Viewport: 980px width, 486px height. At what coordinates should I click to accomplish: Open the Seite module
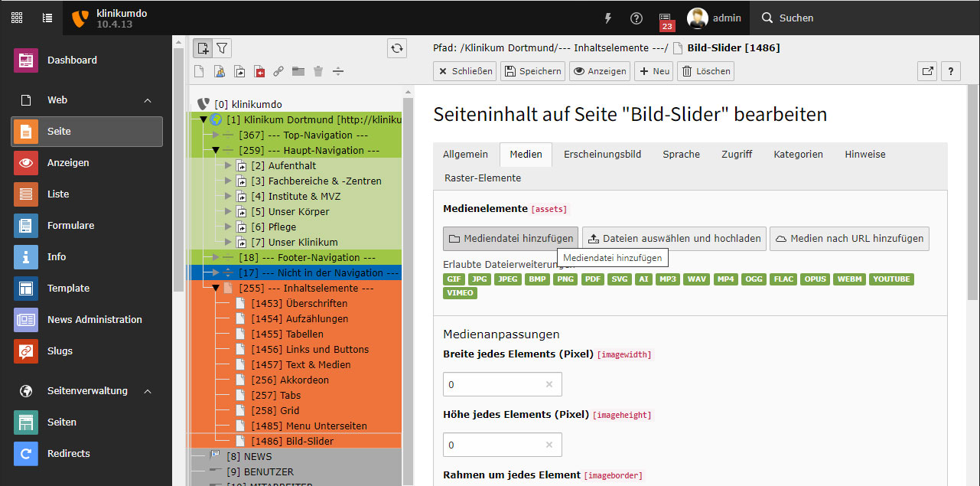86,131
